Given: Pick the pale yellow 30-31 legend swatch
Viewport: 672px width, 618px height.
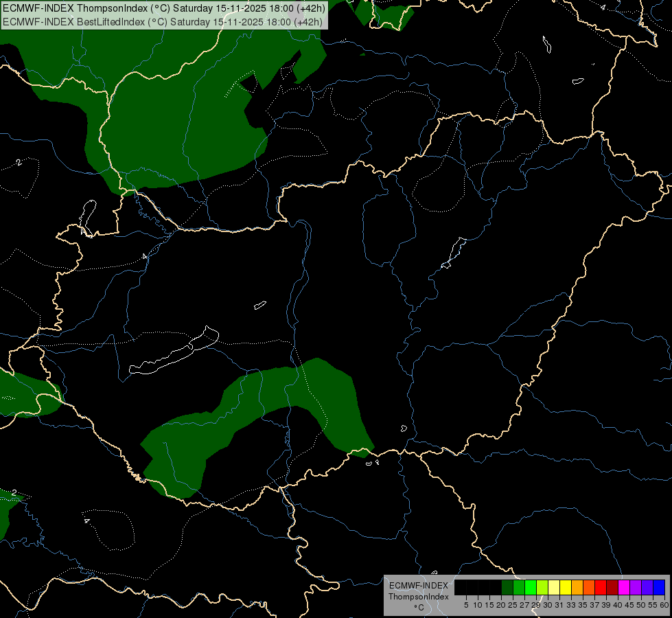Looking at the screenshot, I should pos(554,587).
